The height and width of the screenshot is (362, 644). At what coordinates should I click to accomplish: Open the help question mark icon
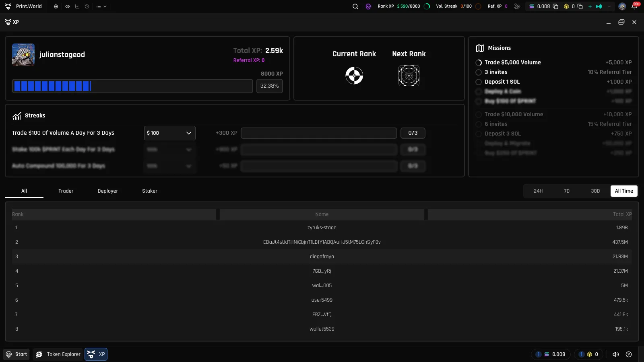pyautogui.click(x=629, y=354)
